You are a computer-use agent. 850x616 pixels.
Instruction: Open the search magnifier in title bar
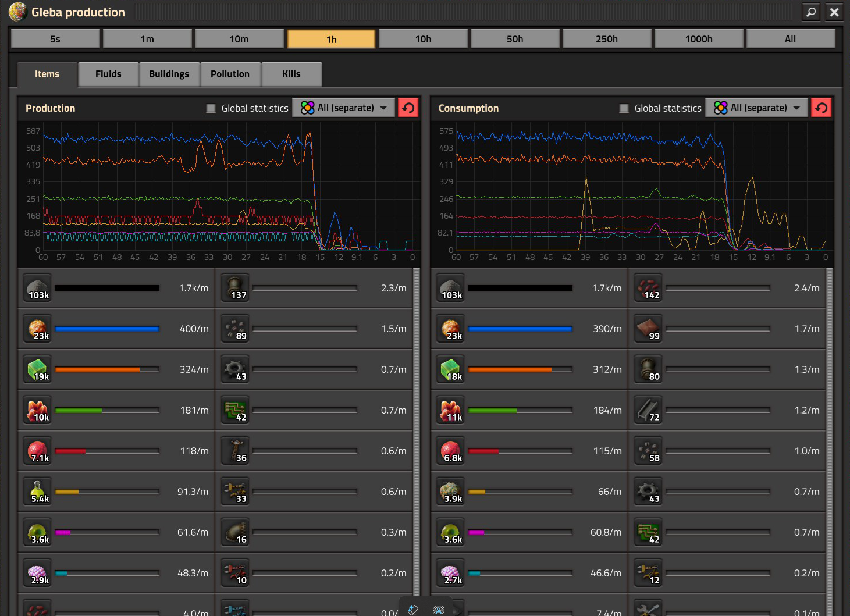pyautogui.click(x=811, y=12)
